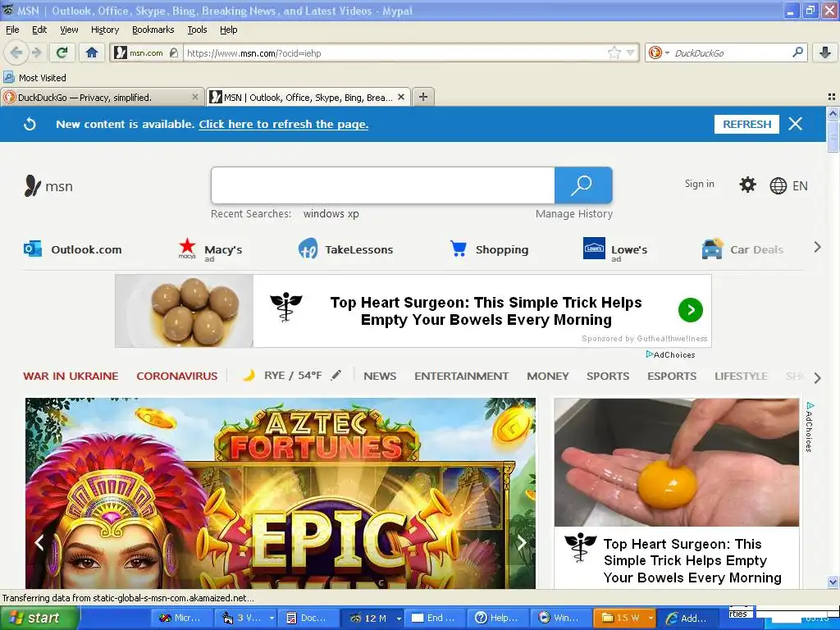The image size is (840, 630).
Task: Bookmark this page with the star icon
Action: [614, 52]
